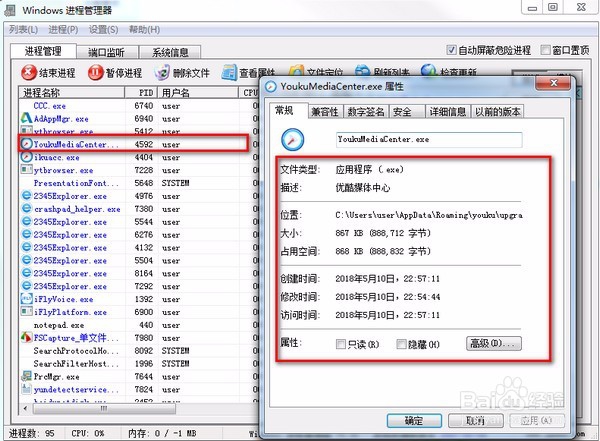
Task: Open the 帮助(H) menu
Action: [144, 29]
